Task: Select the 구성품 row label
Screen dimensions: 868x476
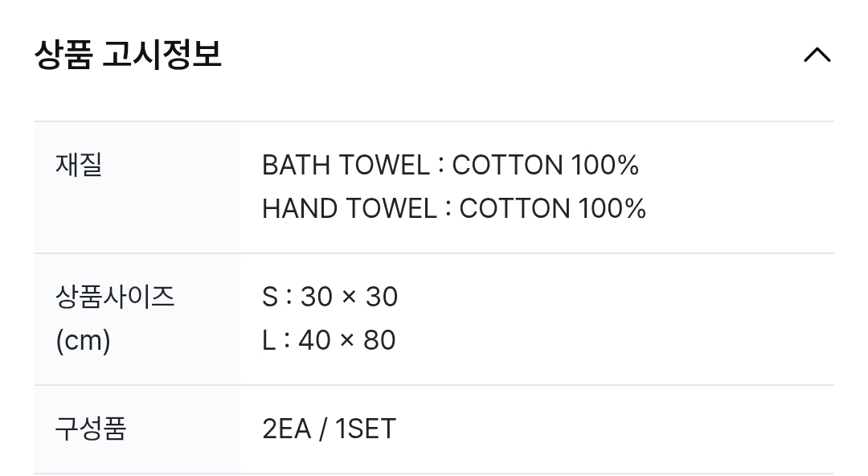Action: 91,429
